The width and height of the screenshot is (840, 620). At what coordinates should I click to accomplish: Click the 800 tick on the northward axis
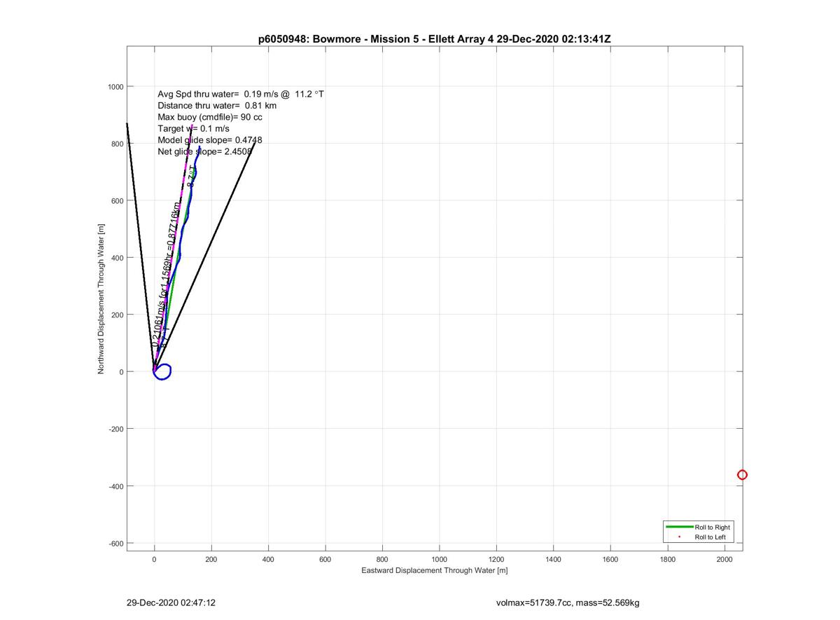point(118,144)
